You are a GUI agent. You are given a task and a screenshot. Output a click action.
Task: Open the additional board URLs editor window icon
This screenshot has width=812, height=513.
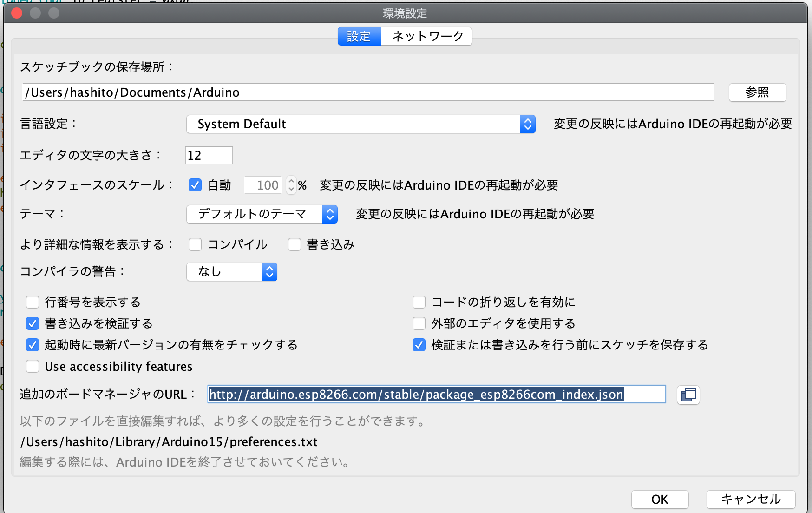(688, 395)
